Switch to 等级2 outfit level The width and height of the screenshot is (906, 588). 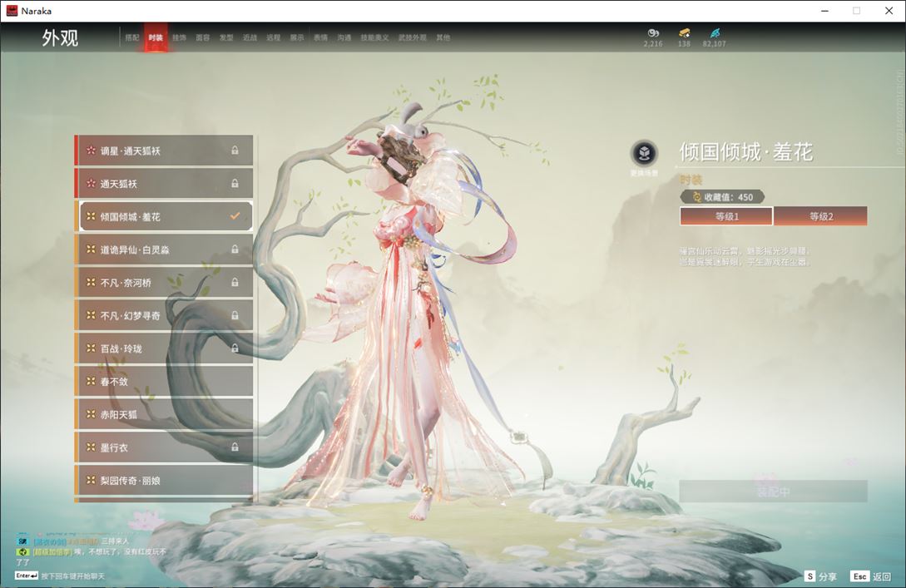820,216
